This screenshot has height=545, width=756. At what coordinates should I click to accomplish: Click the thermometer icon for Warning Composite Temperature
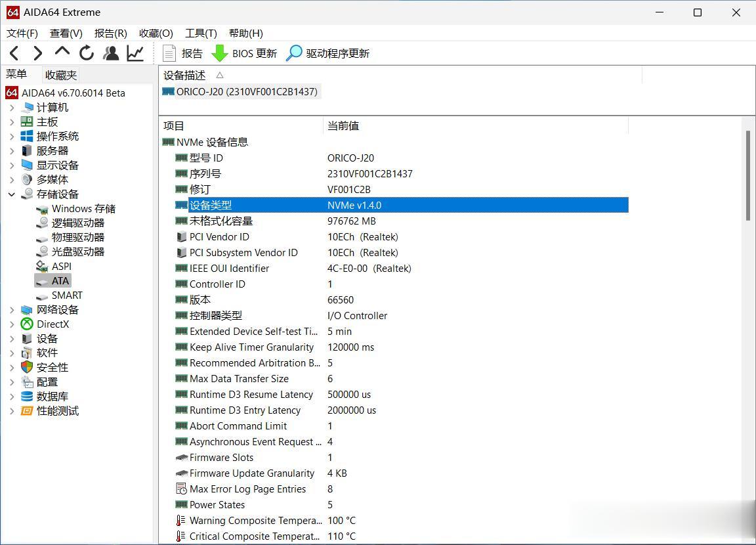pyautogui.click(x=181, y=521)
